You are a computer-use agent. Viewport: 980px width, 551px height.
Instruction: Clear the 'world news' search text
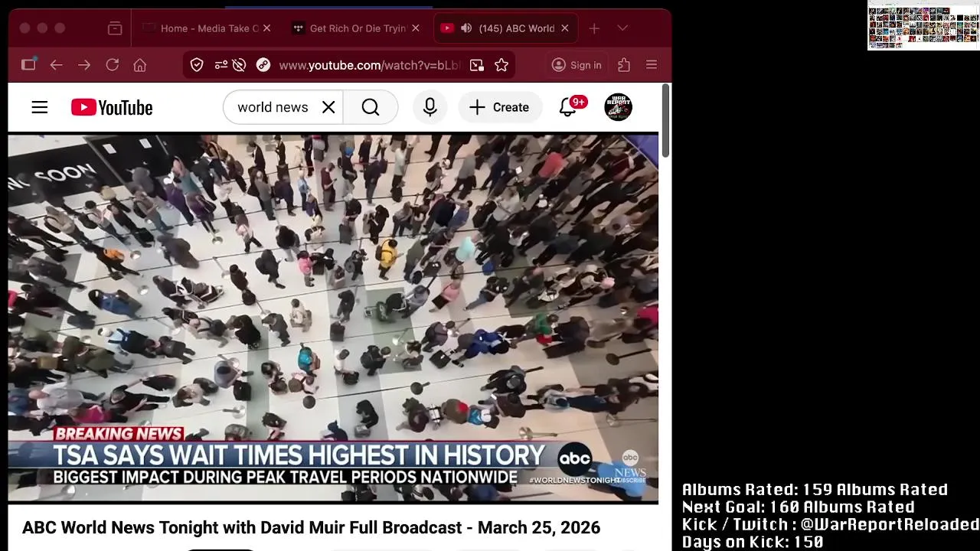[328, 108]
